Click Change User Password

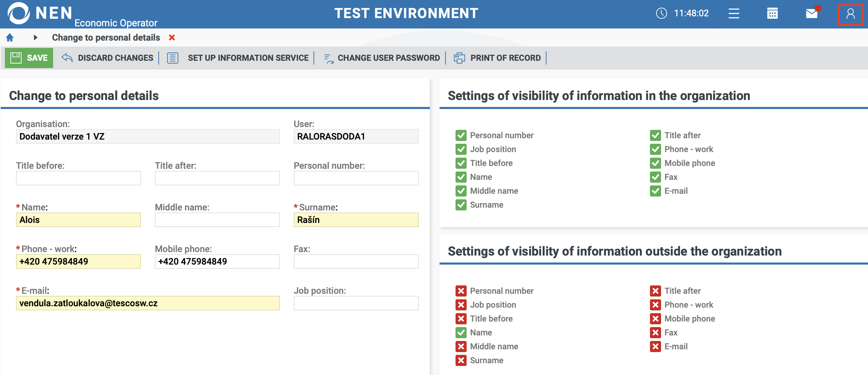click(382, 58)
